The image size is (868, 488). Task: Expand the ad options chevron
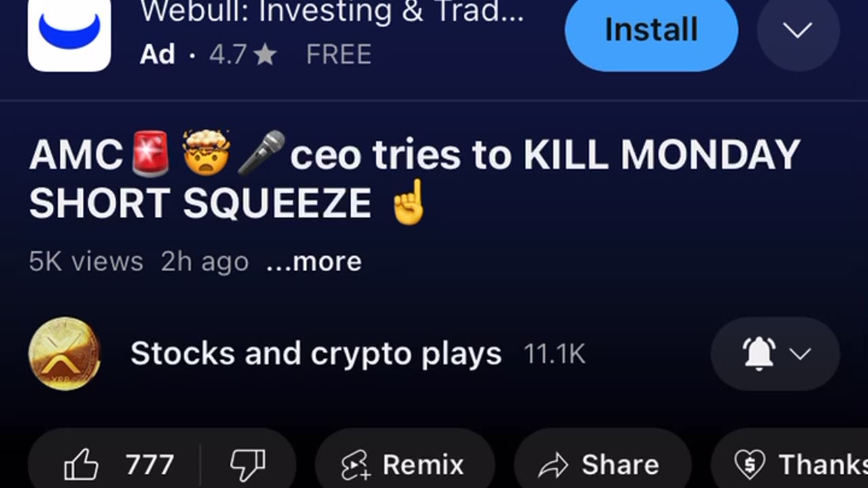[798, 30]
